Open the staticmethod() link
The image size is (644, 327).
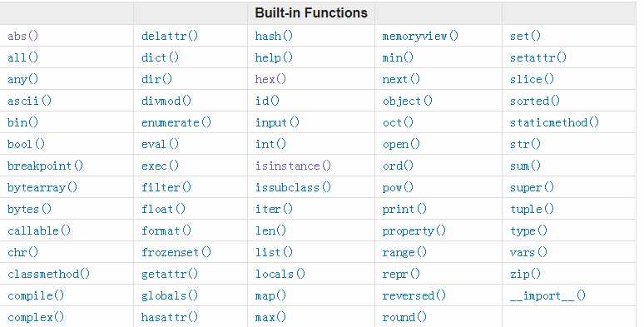coord(554,122)
